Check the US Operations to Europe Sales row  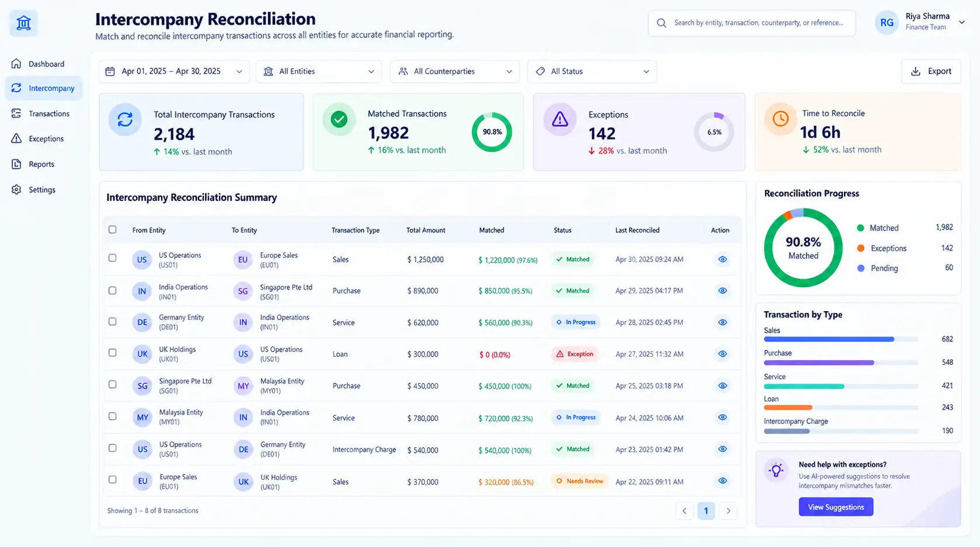[x=113, y=258]
